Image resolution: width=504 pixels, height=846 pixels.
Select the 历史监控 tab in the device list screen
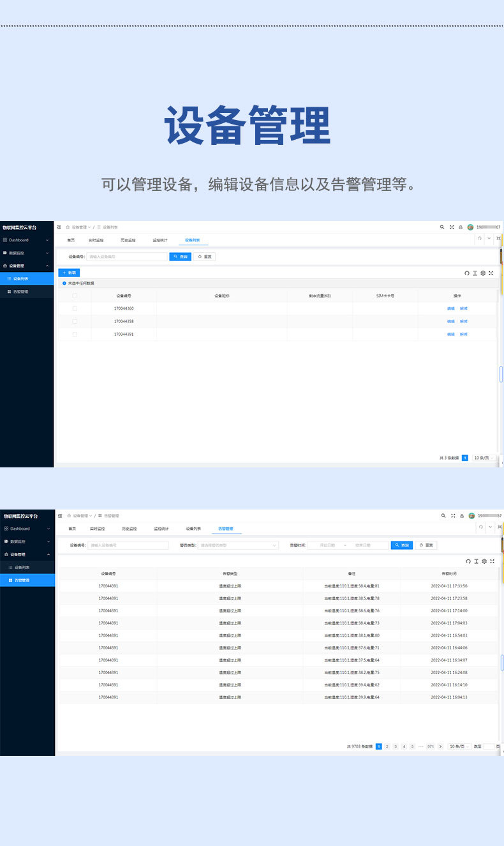pos(129,240)
